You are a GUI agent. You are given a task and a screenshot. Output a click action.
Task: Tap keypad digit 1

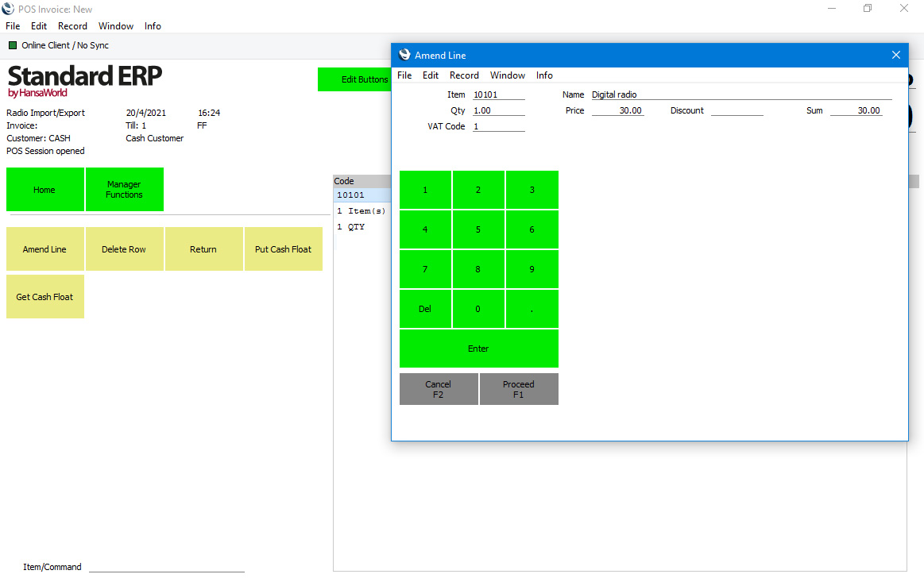click(x=425, y=190)
